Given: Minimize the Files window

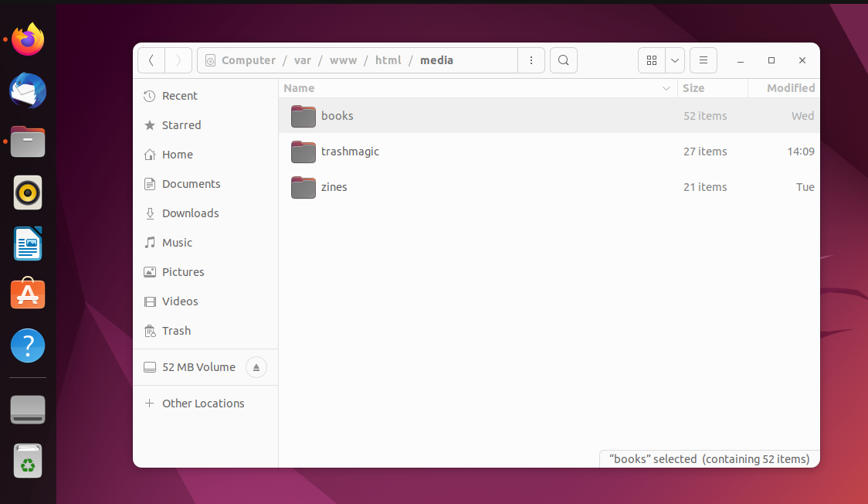Looking at the screenshot, I should point(741,60).
